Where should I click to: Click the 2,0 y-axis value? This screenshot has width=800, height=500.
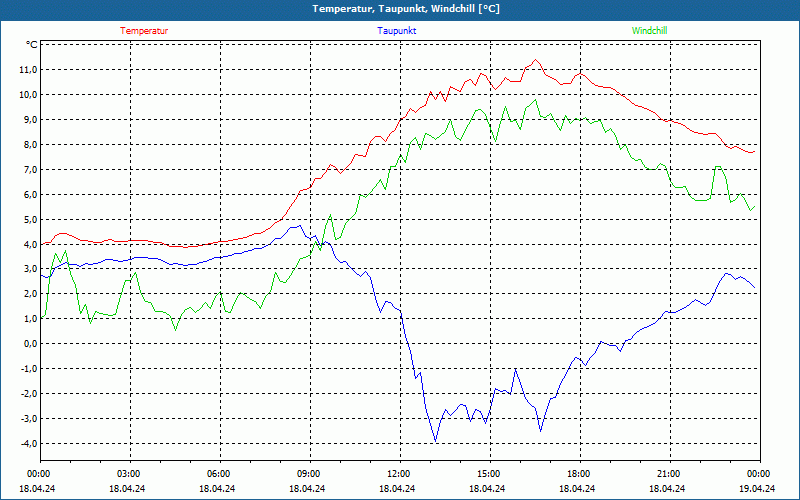click(x=30, y=294)
